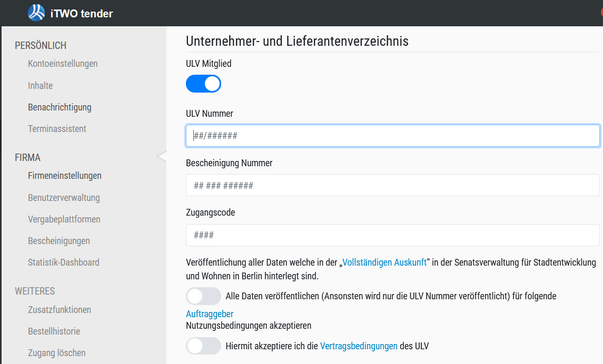
Task: Open Kontoeinstellungen in the sidebar
Action: (x=63, y=64)
